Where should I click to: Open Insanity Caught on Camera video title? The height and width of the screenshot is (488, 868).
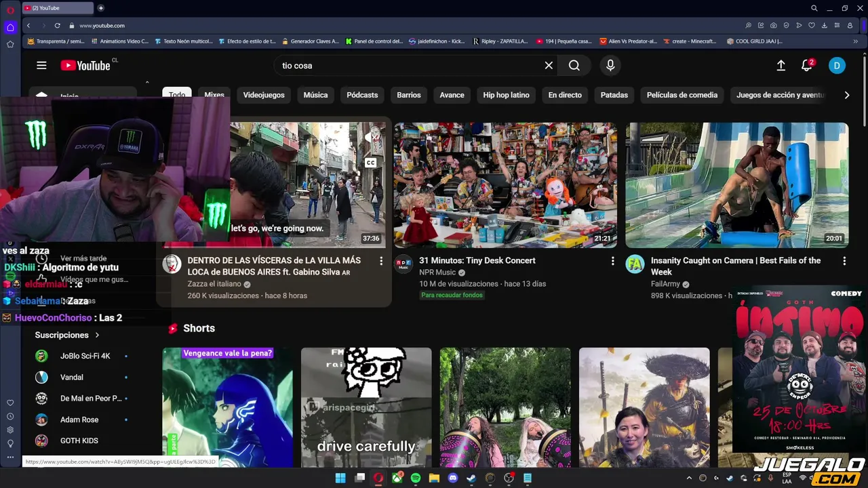pos(736,266)
